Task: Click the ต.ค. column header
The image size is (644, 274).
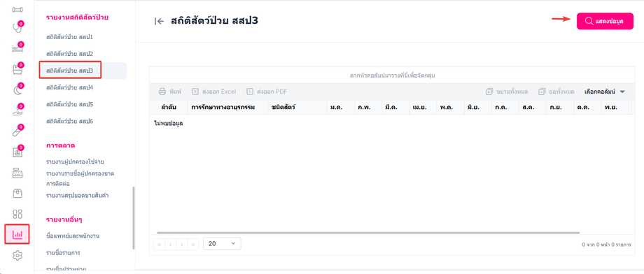Action: pyautogui.click(x=587, y=107)
